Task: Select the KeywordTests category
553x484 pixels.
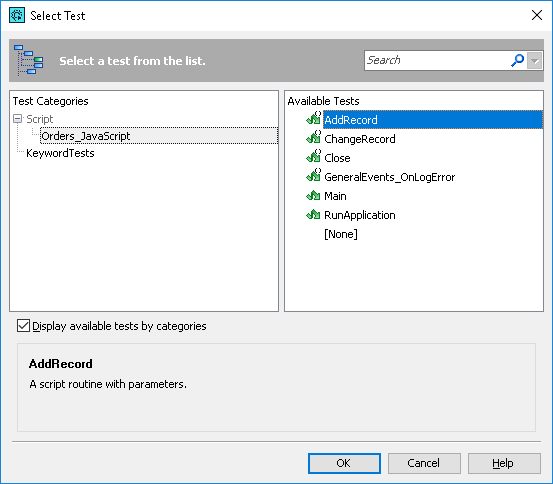Action: tap(60, 153)
